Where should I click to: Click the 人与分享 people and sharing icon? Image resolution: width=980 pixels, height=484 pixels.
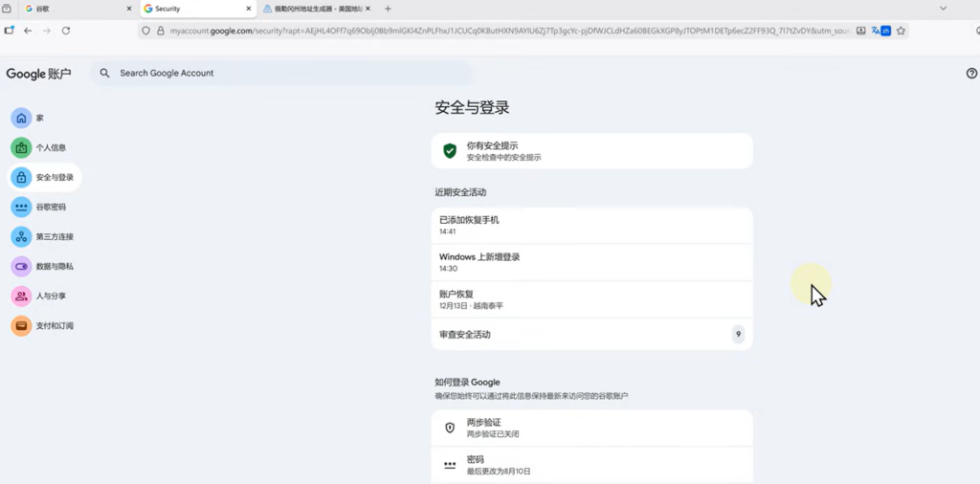[21, 296]
